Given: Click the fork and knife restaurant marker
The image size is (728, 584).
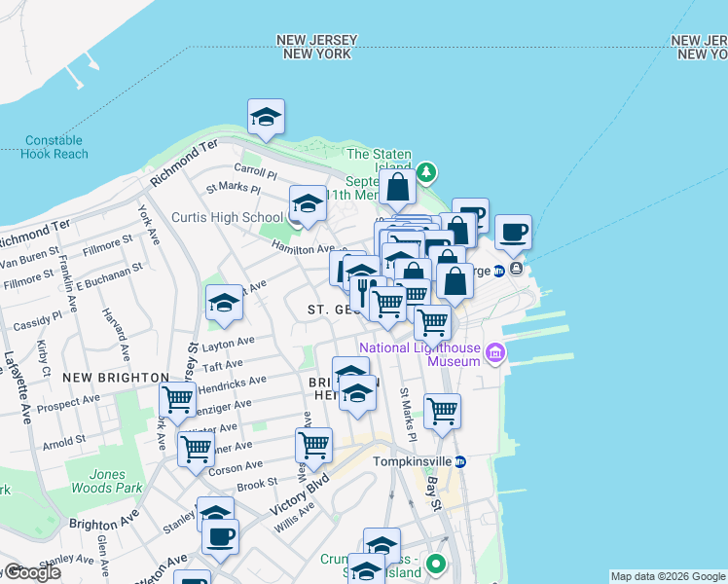Looking at the screenshot, I should (x=362, y=292).
